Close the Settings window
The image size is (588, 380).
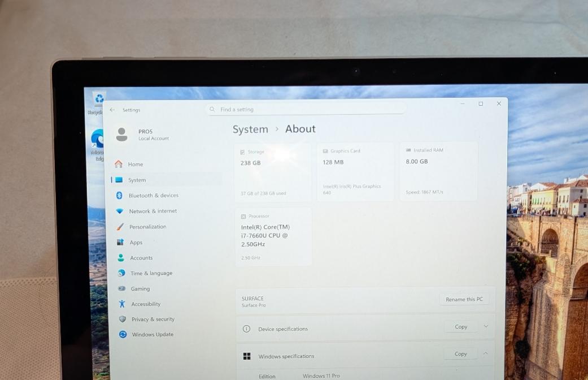(499, 103)
